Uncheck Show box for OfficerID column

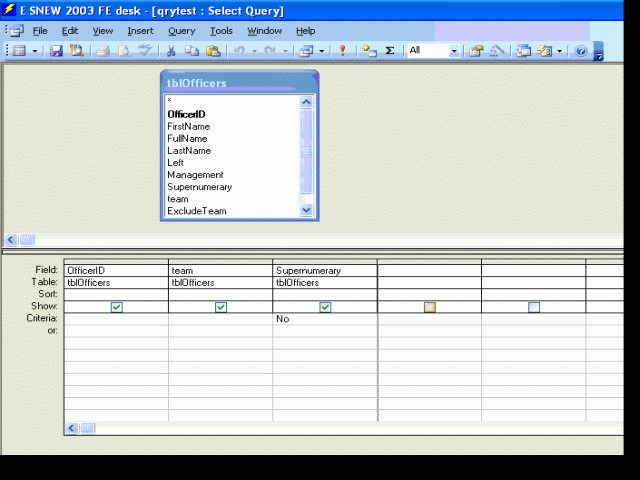click(117, 307)
